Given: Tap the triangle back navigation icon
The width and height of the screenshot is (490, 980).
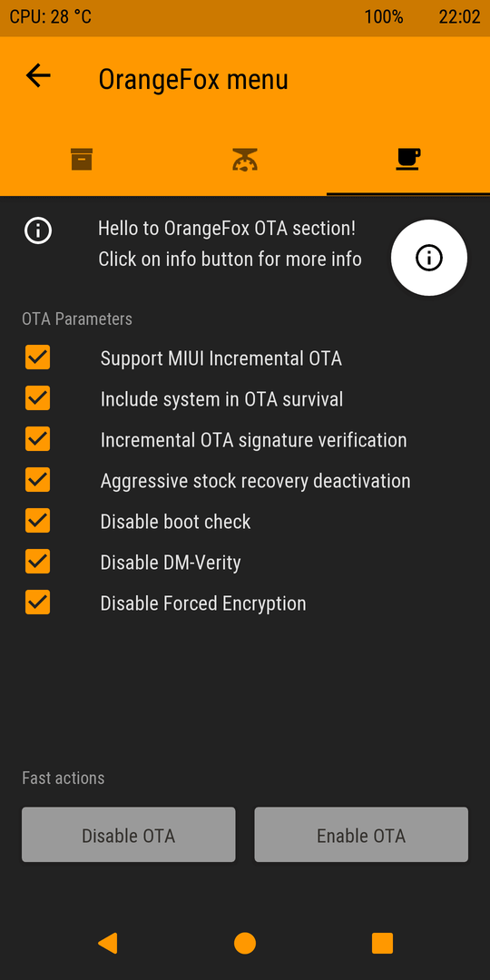Looking at the screenshot, I should pyautogui.click(x=108, y=943).
